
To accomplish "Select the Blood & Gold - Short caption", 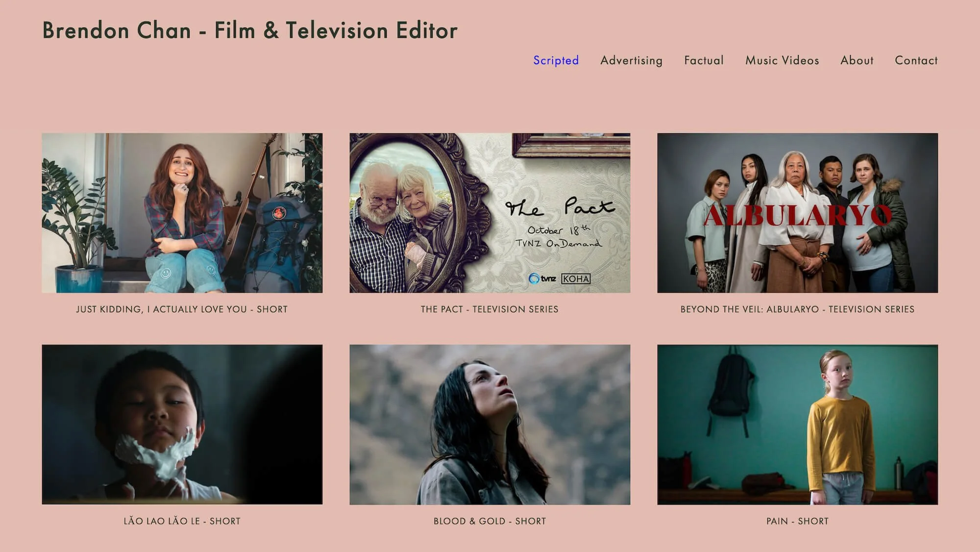I will point(490,521).
